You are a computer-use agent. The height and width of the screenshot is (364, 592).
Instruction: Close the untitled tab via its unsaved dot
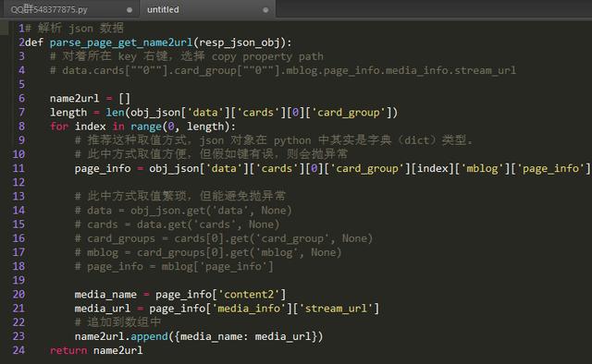coord(265,10)
